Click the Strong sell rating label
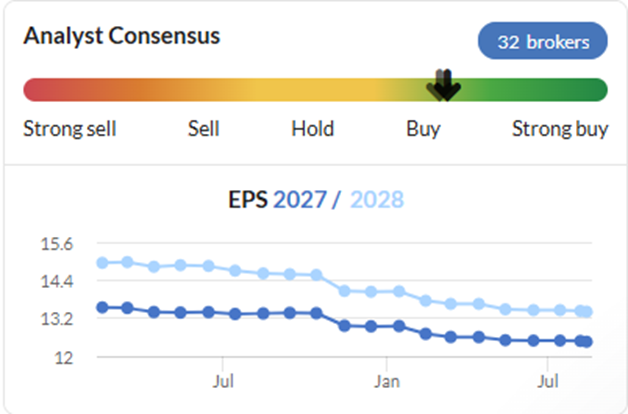This screenshot has height=414, width=628. tap(70, 129)
